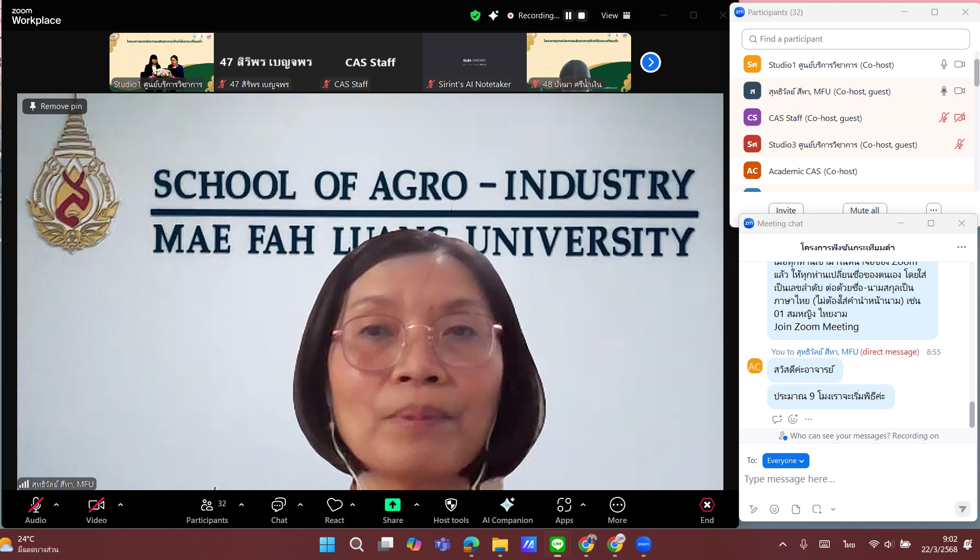The width and height of the screenshot is (980, 560).
Task: Open Host tools shield button
Action: pos(451,510)
